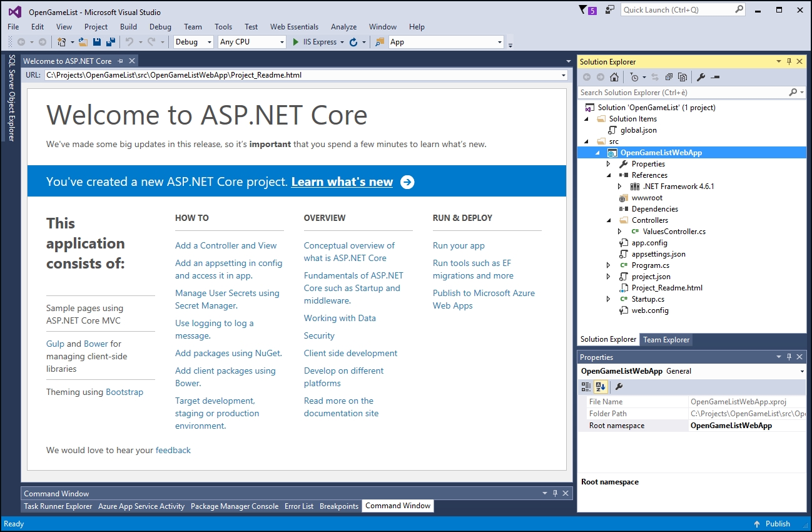
Task: Click the Alphabetical sort icon in Properties
Action: [x=600, y=387]
